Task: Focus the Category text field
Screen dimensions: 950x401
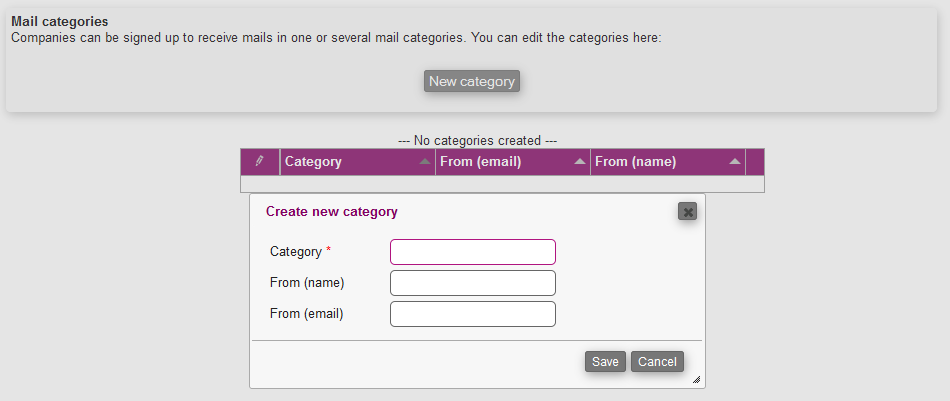Action: 472,252
